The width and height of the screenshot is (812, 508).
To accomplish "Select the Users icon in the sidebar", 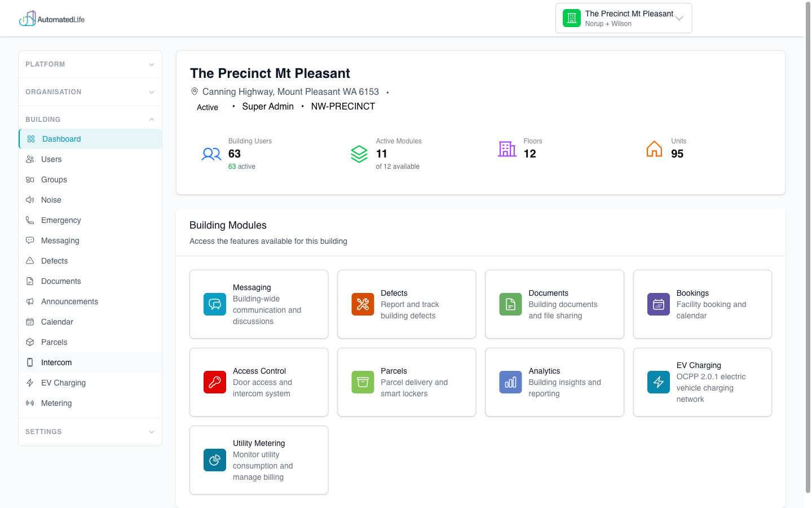I will 30,159.
